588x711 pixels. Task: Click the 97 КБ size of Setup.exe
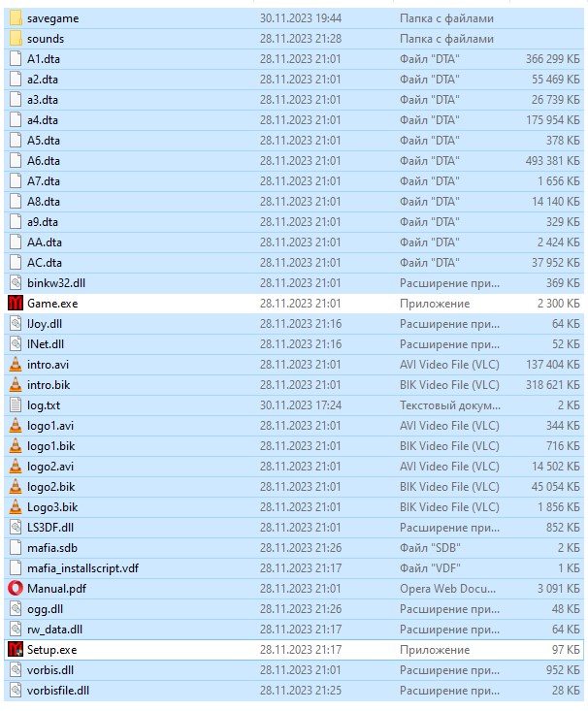(x=566, y=650)
